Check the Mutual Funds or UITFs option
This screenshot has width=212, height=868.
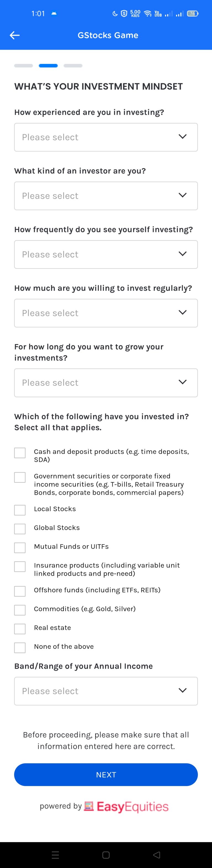tap(20, 548)
